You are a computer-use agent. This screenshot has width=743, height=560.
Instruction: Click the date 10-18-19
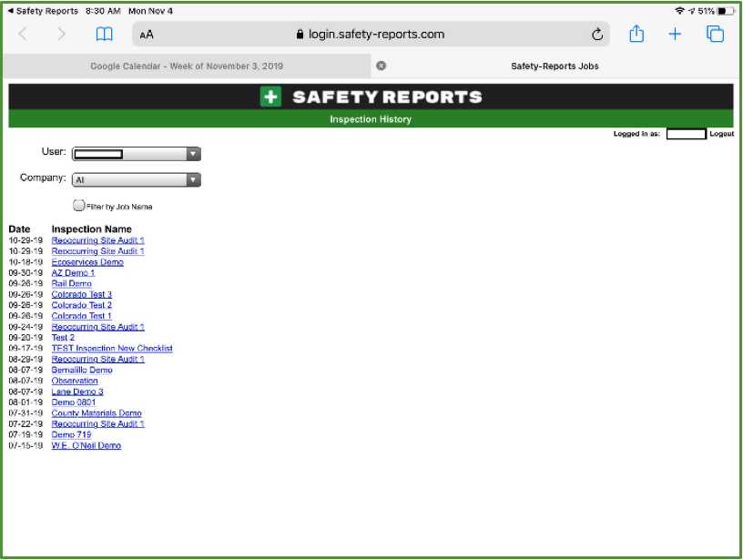[25, 262]
